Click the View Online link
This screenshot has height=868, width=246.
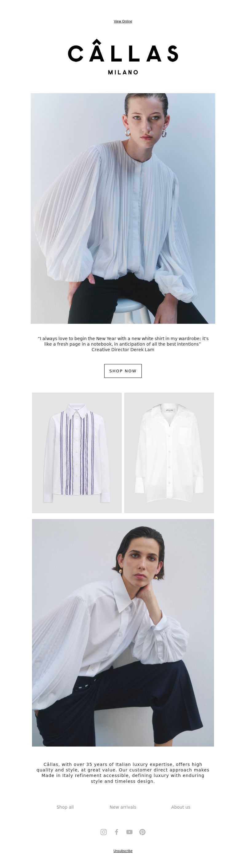pyautogui.click(x=123, y=21)
